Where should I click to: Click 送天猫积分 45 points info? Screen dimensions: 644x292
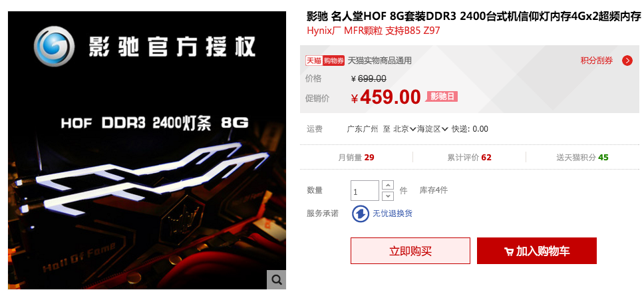582,157
